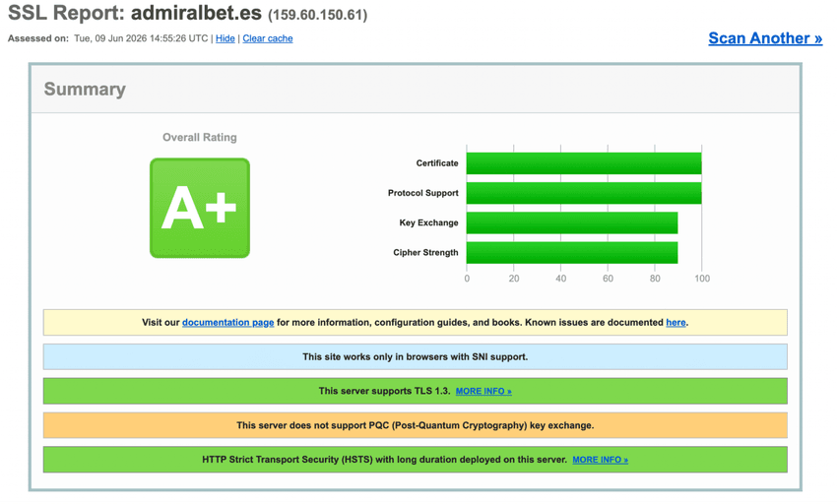Click the Summary section heading
837x504 pixels.
(x=85, y=90)
